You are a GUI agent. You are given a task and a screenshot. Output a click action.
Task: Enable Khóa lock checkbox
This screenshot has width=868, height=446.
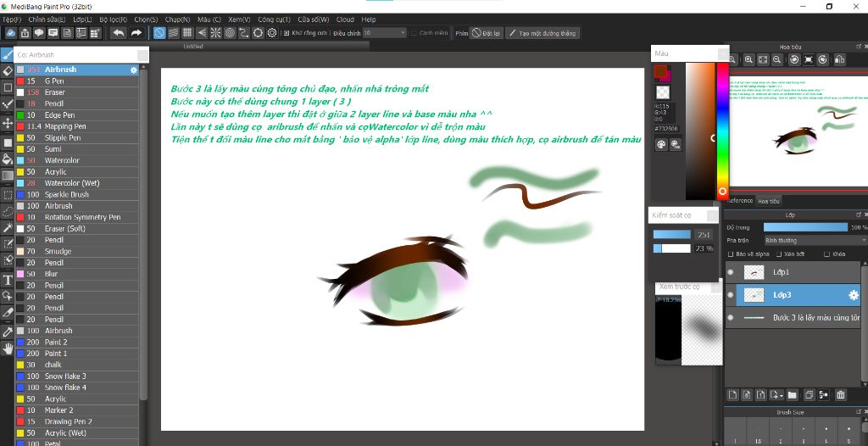[x=826, y=254]
